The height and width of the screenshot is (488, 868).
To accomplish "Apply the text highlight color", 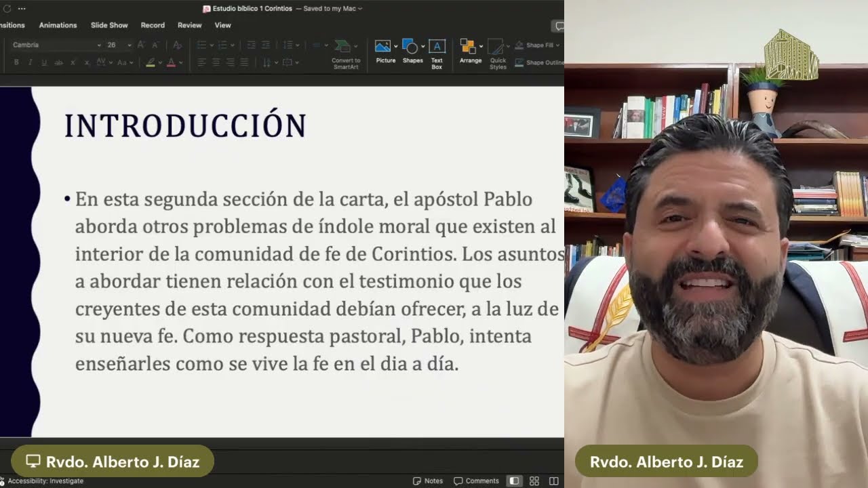I will [x=151, y=62].
